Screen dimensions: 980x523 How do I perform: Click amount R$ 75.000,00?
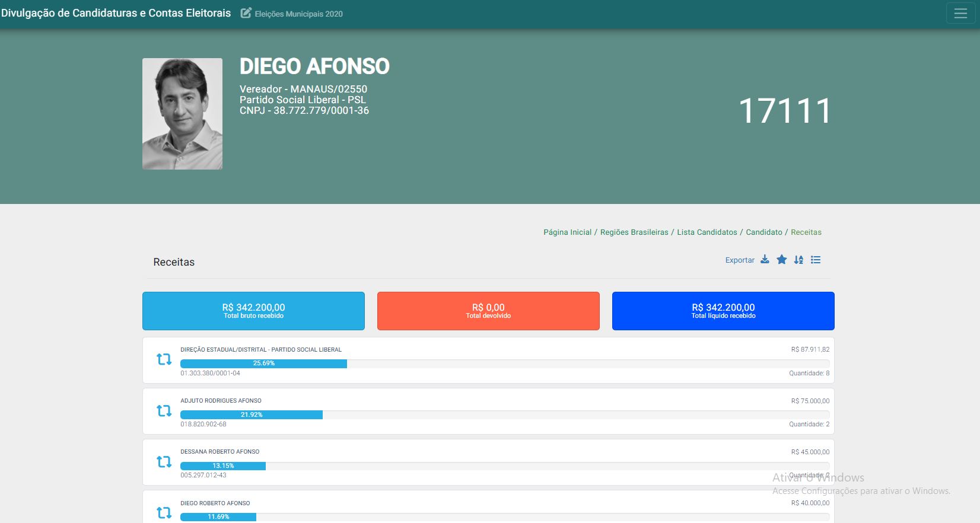810,401
